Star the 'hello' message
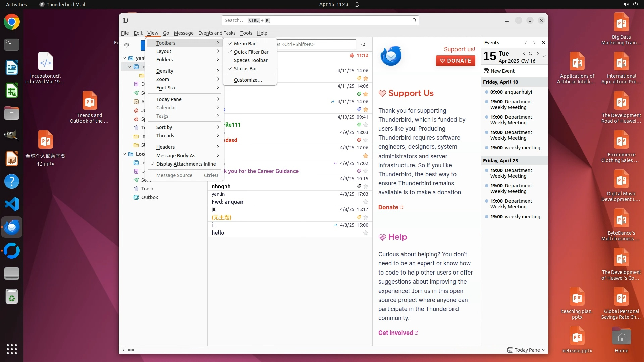The width and height of the screenshot is (644, 362). tap(366, 233)
